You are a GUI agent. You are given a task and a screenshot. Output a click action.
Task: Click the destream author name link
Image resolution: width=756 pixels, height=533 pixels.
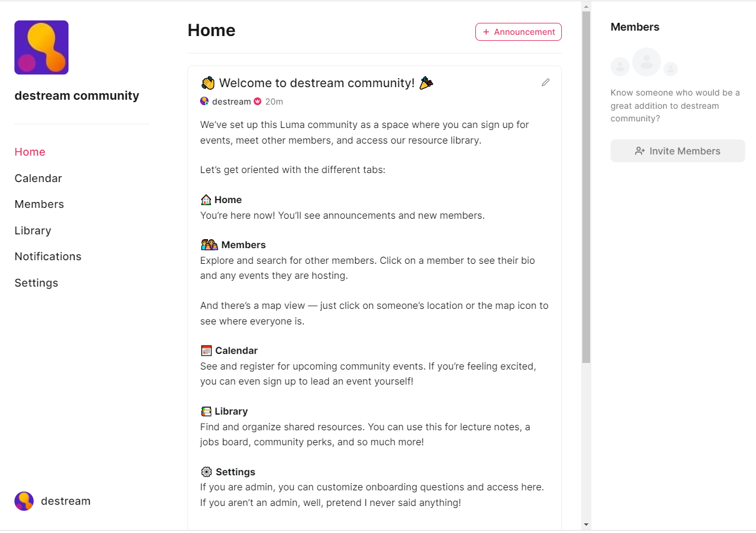pyautogui.click(x=231, y=102)
